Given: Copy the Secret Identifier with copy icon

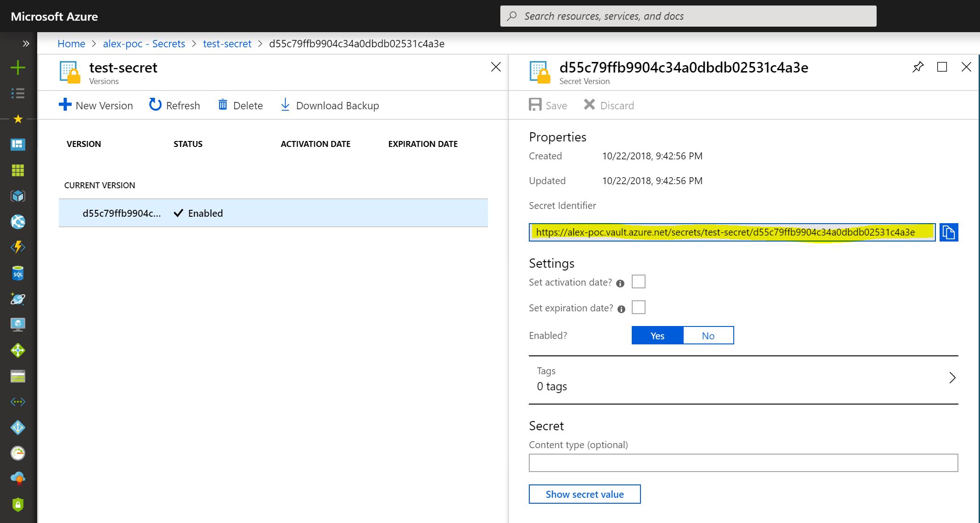Looking at the screenshot, I should (x=948, y=232).
